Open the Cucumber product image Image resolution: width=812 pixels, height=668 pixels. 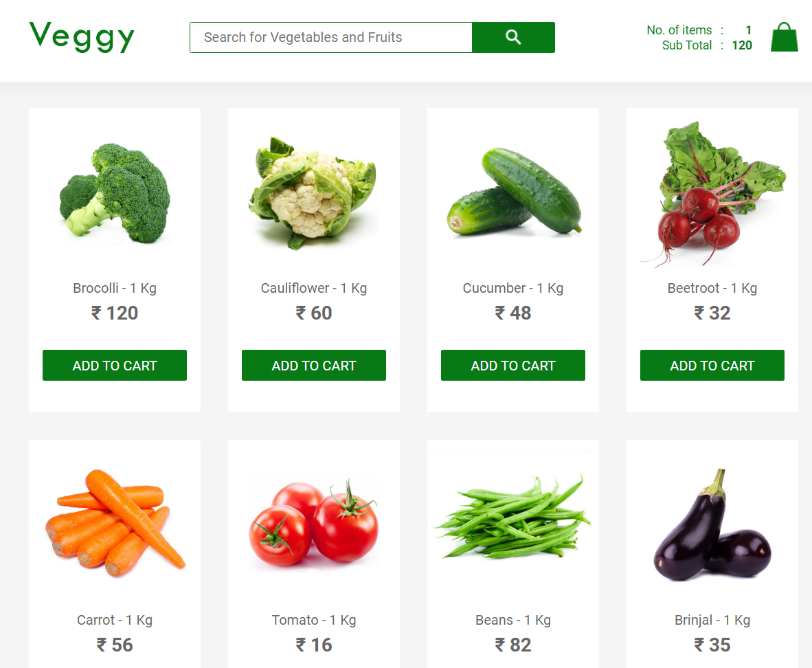click(x=513, y=192)
